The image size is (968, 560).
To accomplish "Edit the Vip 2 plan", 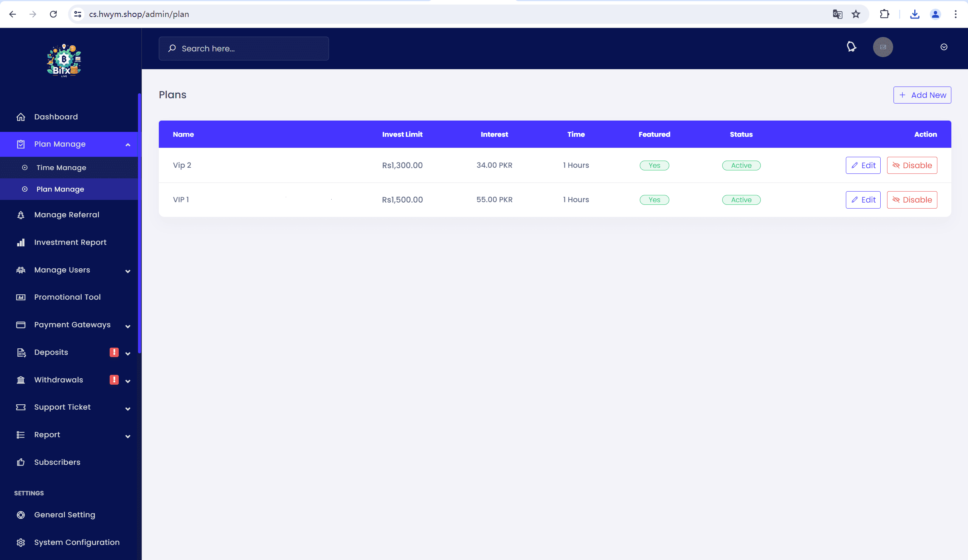I will [x=863, y=166].
